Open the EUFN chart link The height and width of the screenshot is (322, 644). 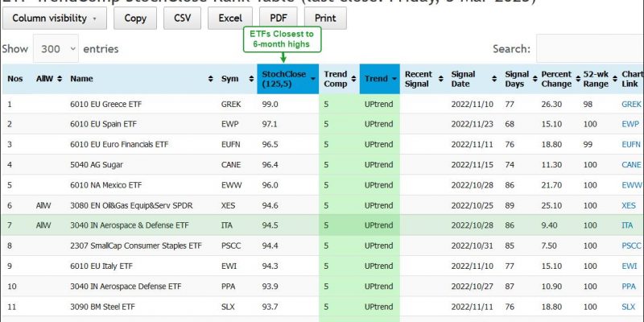pyautogui.click(x=631, y=145)
